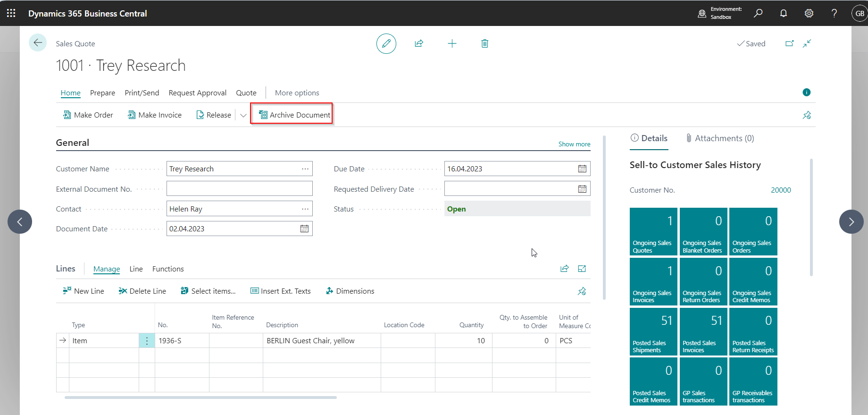
Task: Click Select items...
Action: click(208, 291)
